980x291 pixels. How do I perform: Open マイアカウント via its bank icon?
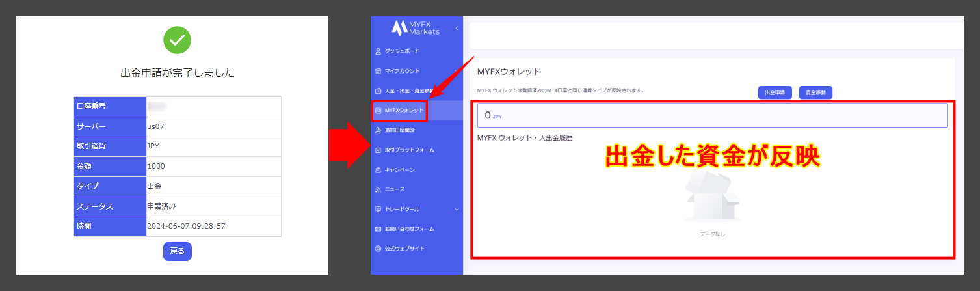click(378, 70)
